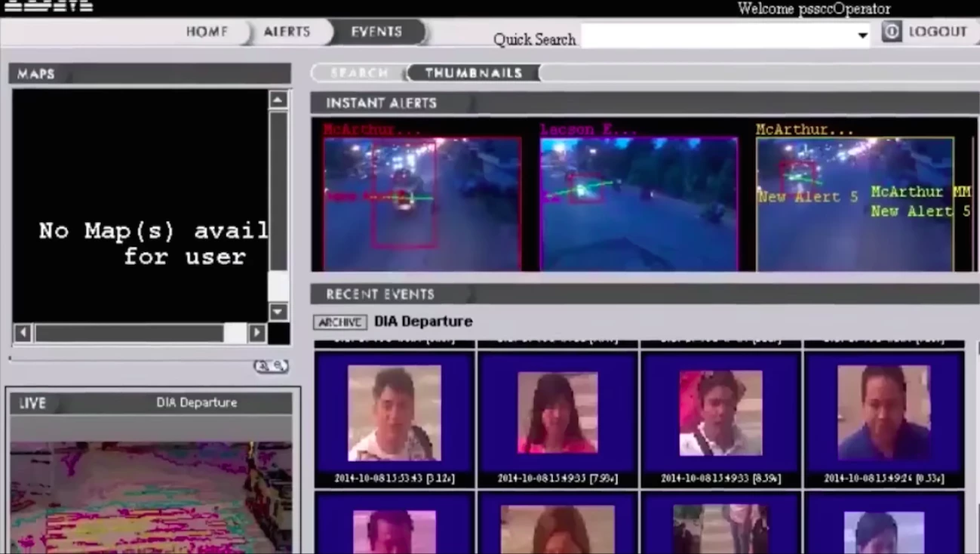
Task: Click the ARCHIVE icon beside DIA Departure
Action: coord(339,322)
